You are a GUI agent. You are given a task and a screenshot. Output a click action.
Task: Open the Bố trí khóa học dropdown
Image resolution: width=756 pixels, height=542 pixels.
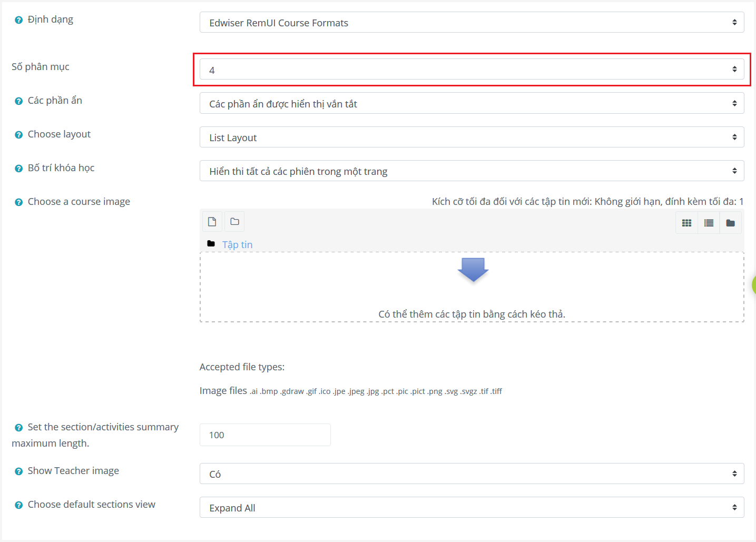472,171
